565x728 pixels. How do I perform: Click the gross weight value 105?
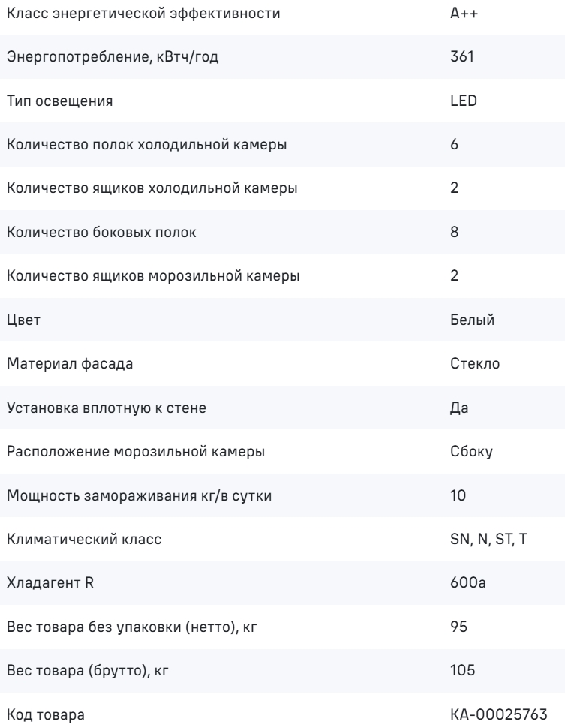(x=462, y=670)
